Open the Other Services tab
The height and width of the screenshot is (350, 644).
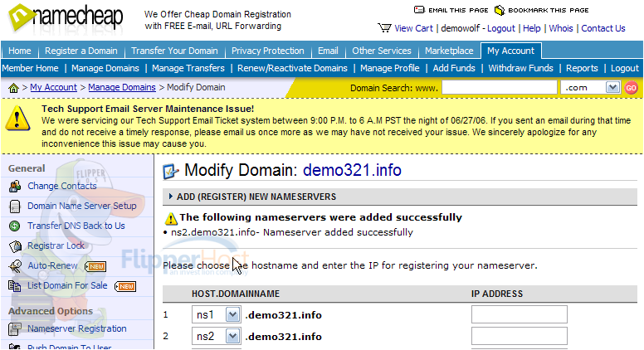click(382, 51)
